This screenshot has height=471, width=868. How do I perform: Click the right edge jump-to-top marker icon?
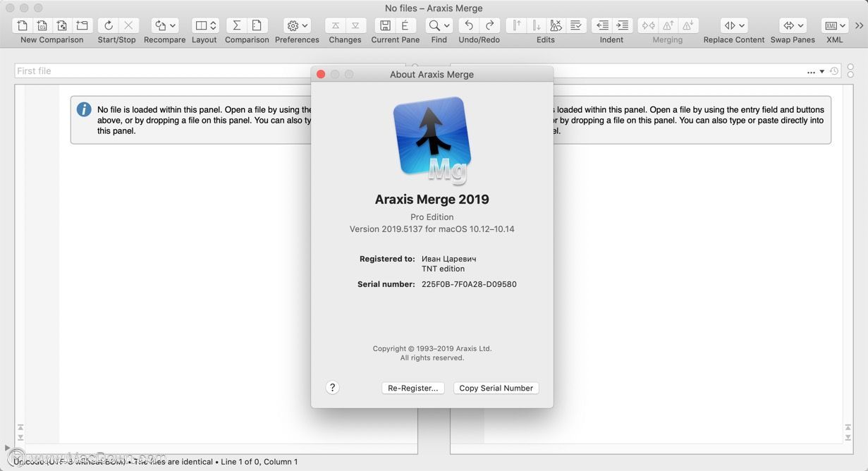click(x=848, y=428)
